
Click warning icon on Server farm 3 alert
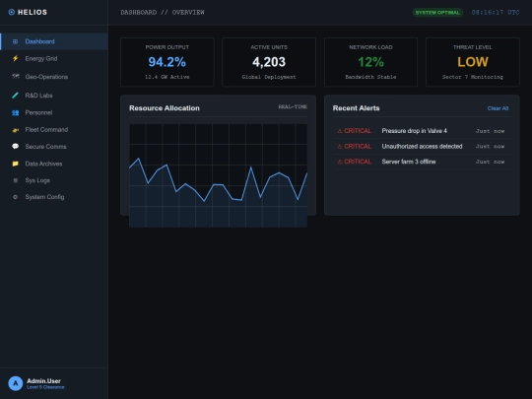[340, 162]
